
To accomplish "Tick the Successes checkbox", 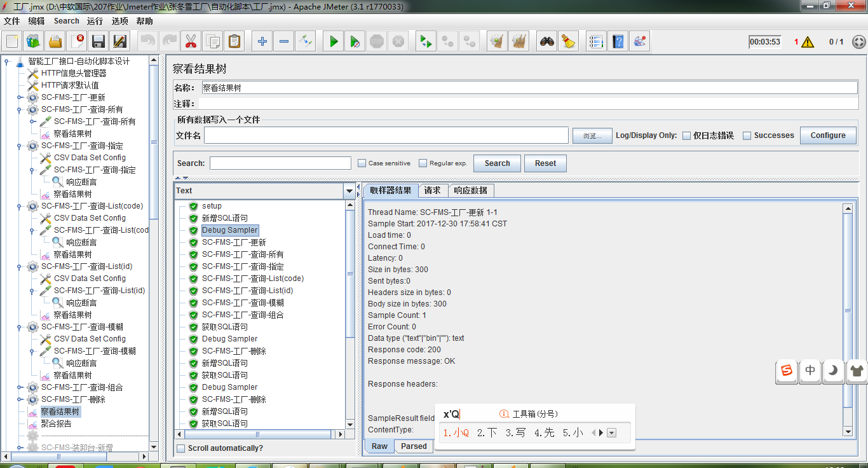I will [747, 135].
